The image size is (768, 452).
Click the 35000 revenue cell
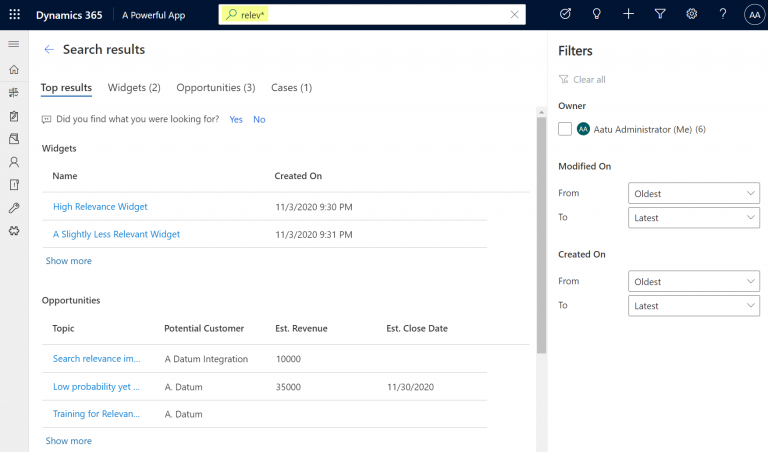288,387
